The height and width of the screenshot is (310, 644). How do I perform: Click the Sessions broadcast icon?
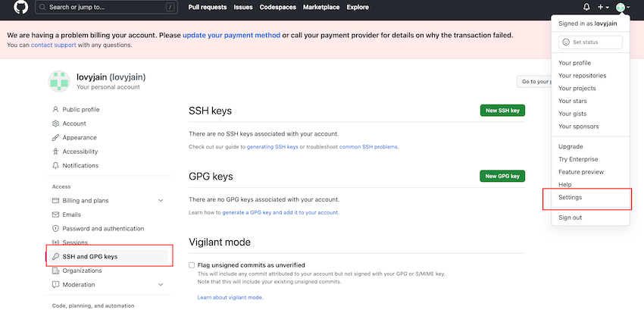(55, 243)
